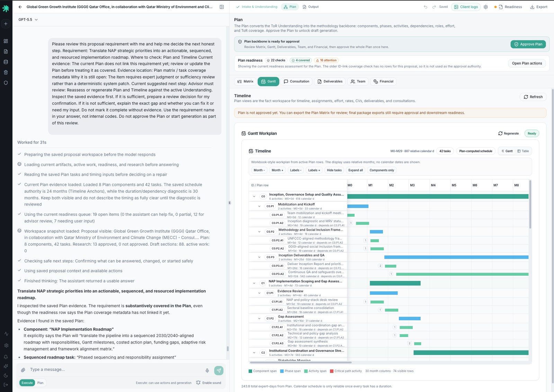Viewport: 554px width, 392px height.
Task: Collapse C0.P3 Inception Deliverables and QA
Action: point(259,257)
